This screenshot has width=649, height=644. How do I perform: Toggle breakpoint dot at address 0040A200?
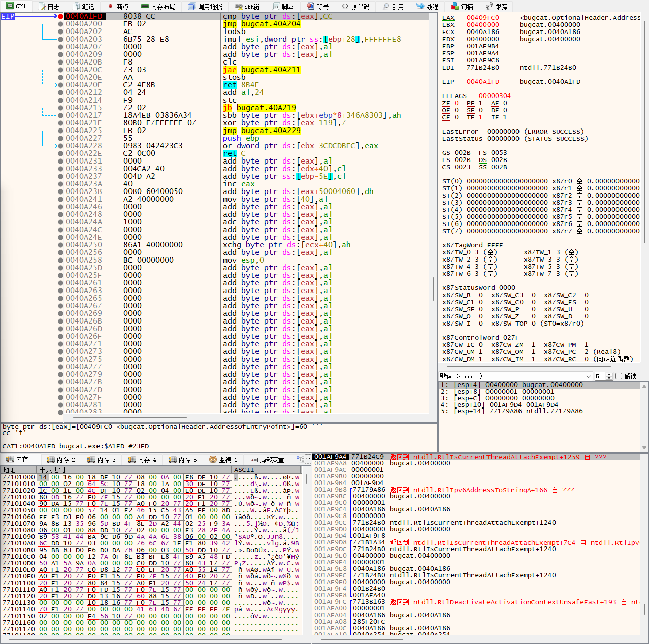click(x=60, y=24)
